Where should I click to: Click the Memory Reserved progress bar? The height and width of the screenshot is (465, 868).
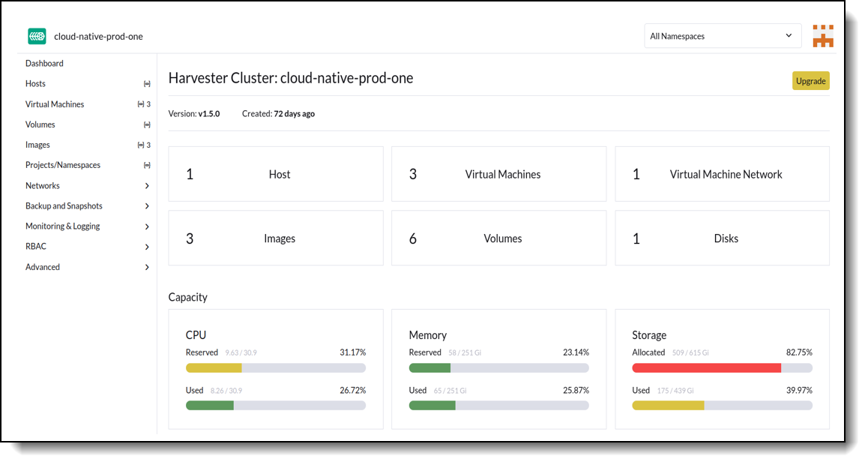(x=498, y=368)
